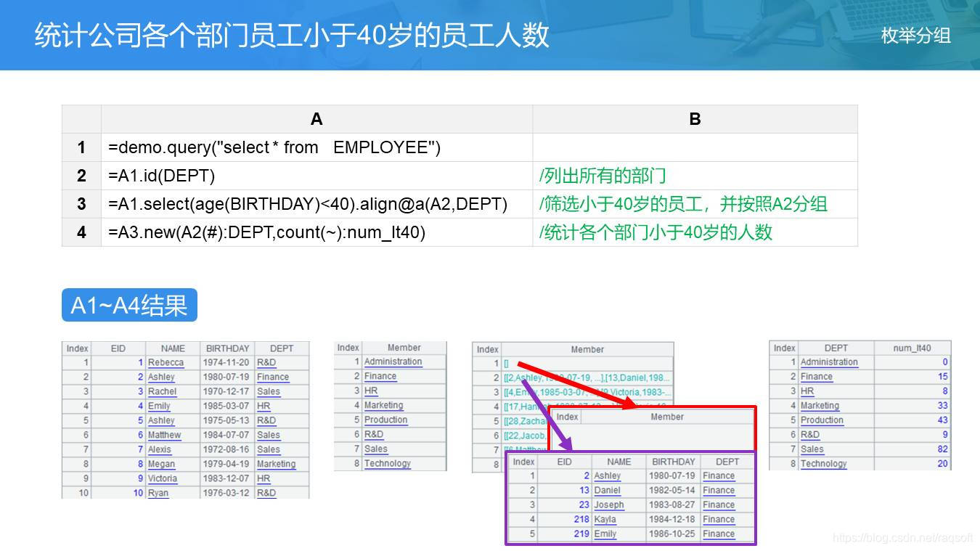Select row header 3 of code grid
The height and width of the screenshot is (551, 980).
[81, 204]
